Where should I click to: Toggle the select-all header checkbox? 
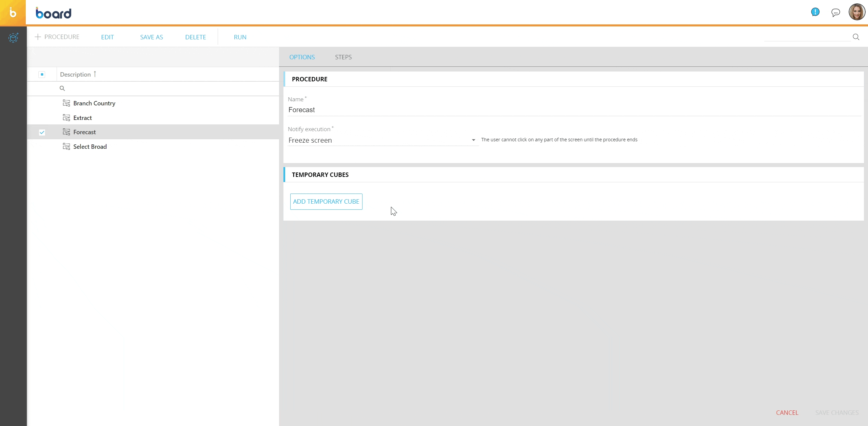point(42,75)
